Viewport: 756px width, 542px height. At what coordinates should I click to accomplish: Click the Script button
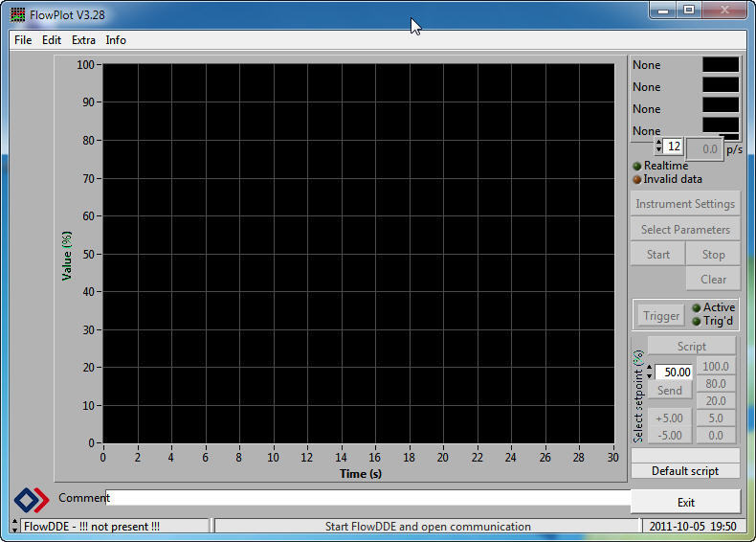(691, 346)
